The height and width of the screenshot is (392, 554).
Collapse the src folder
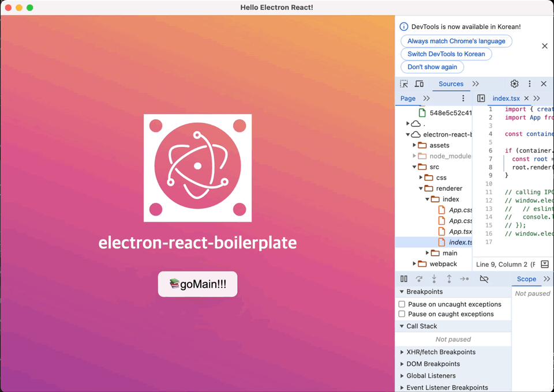(414, 167)
